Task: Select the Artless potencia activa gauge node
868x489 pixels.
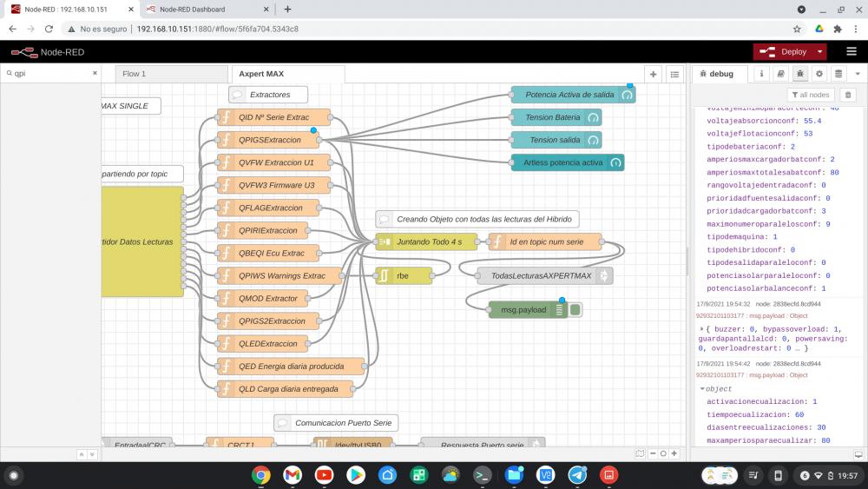Action: point(568,162)
